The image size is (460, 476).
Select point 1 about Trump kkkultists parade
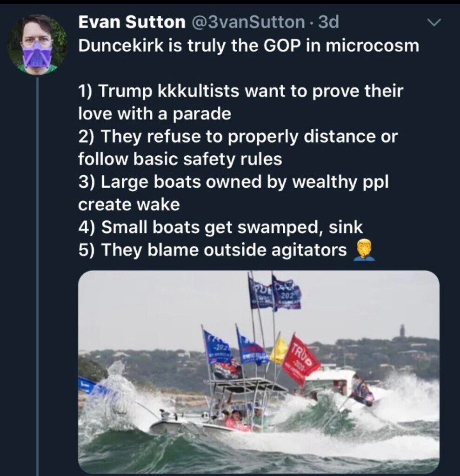coord(240,102)
